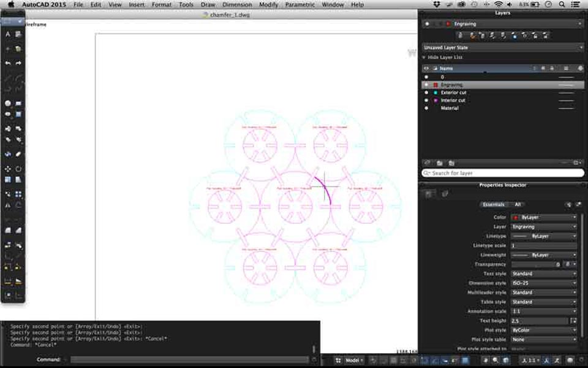Click the cyan Exterior cut color swatch
588x368 pixels.
click(435, 93)
